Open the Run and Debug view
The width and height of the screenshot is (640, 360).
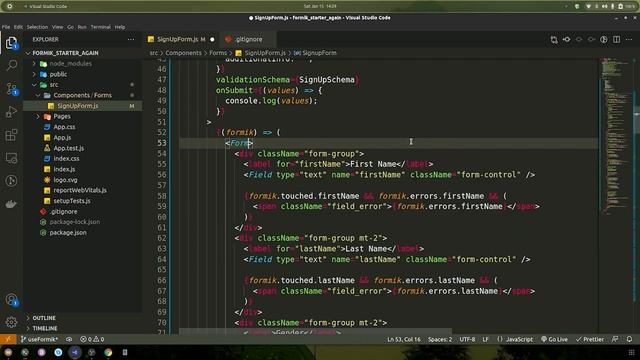[x=11, y=112]
